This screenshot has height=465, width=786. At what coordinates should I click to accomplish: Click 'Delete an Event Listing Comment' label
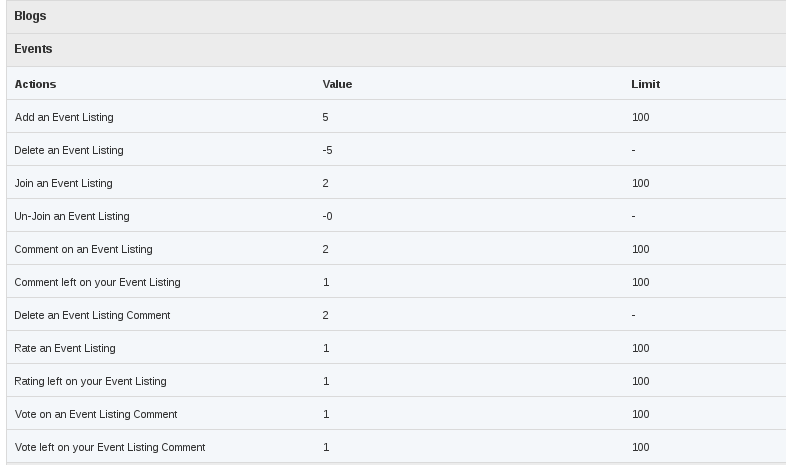(x=92, y=315)
